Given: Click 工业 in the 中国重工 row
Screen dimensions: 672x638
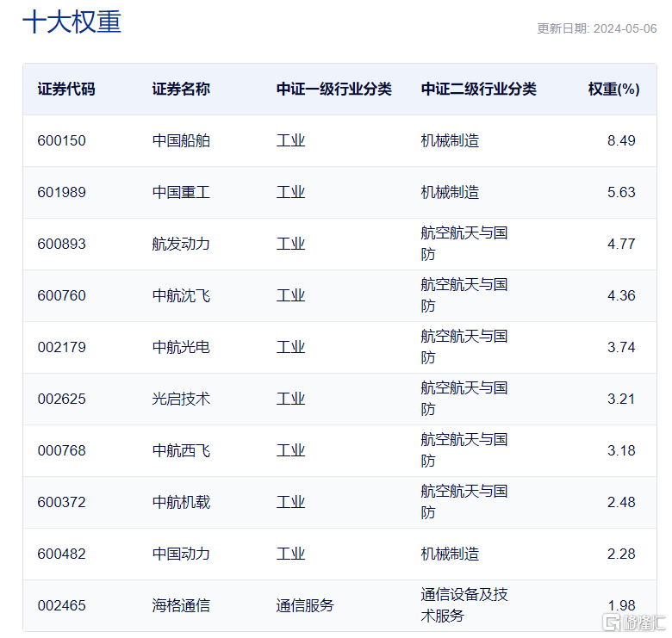Looking at the screenshot, I should (290, 192).
